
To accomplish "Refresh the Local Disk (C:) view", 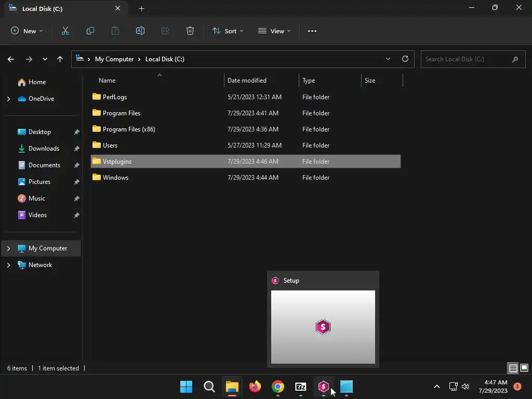I will (x=405, y=59).
